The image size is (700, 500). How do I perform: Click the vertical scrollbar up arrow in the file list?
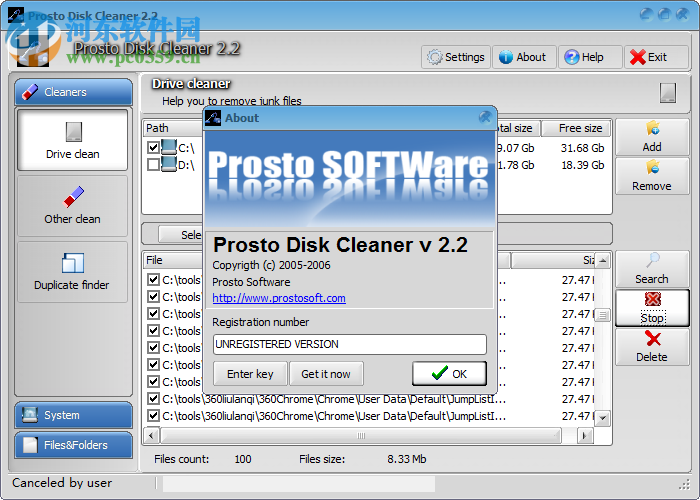603,260
